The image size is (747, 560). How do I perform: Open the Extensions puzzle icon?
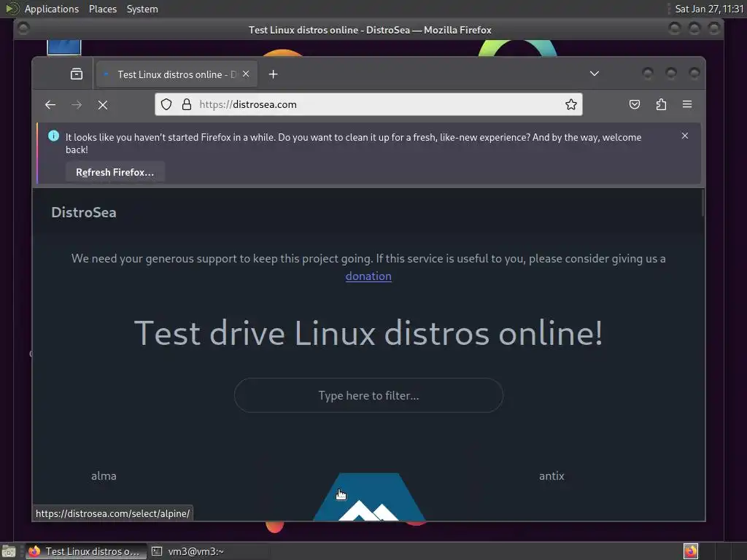pos(661,104)
